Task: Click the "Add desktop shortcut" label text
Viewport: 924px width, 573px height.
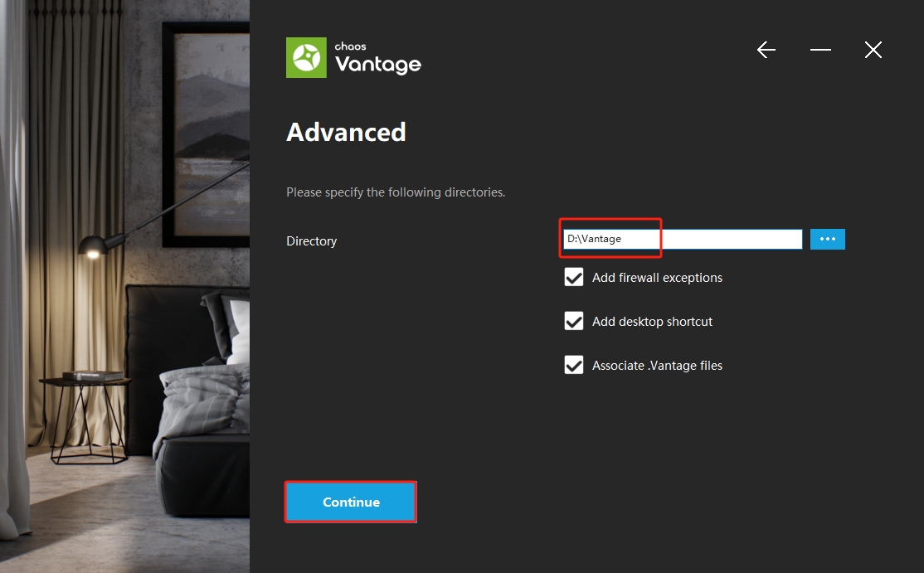Action: pyautogui.click(x=652, y=322)
